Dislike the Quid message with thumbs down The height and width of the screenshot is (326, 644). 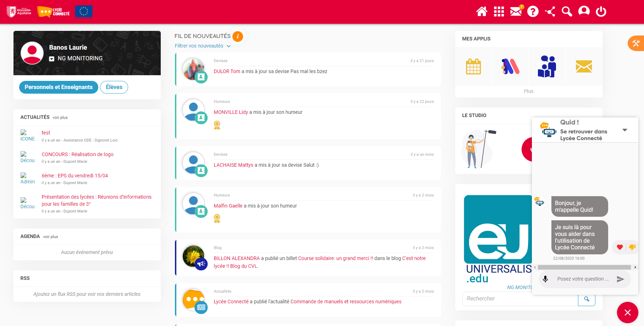[632, 247]
